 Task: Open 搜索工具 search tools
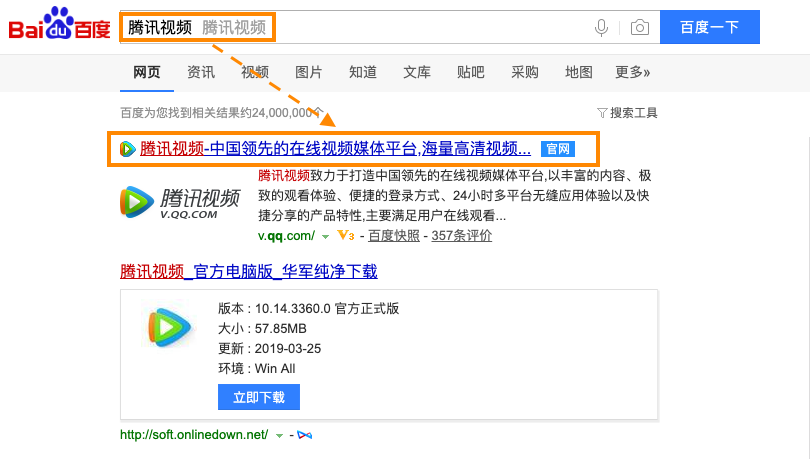(633, 113)
